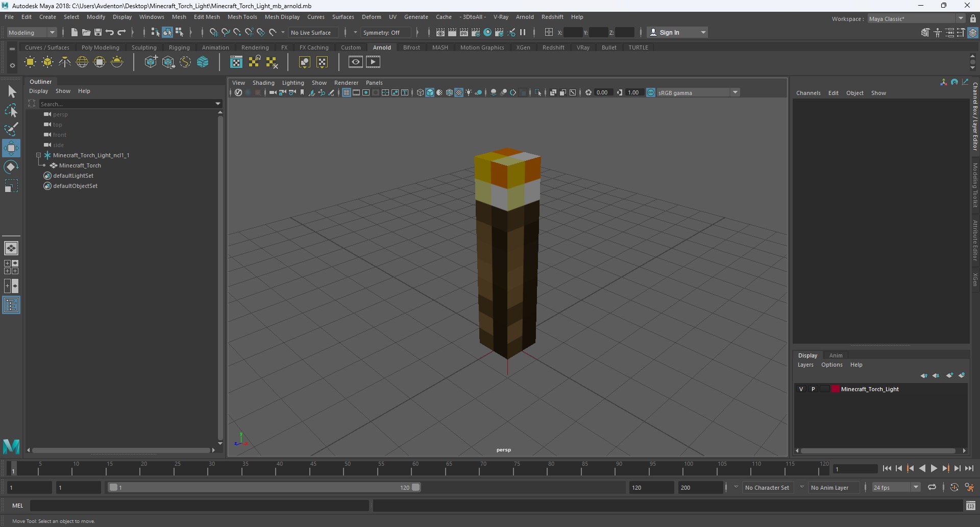Export the Arnold StandIn via shelf icon

[168, 62]
